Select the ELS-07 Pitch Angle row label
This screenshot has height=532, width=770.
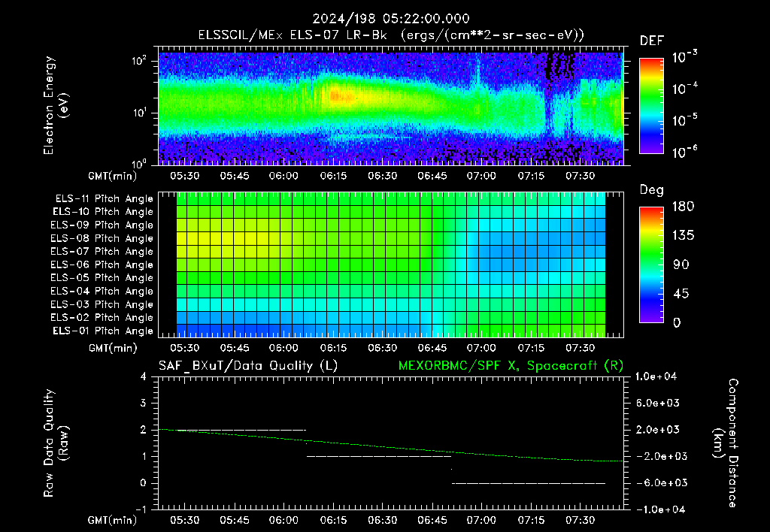click(102, 251)
